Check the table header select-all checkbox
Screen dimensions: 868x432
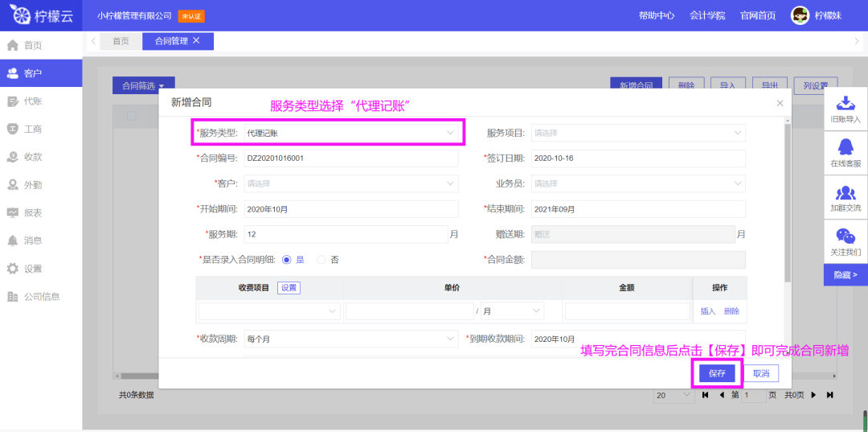click(132, 115)
